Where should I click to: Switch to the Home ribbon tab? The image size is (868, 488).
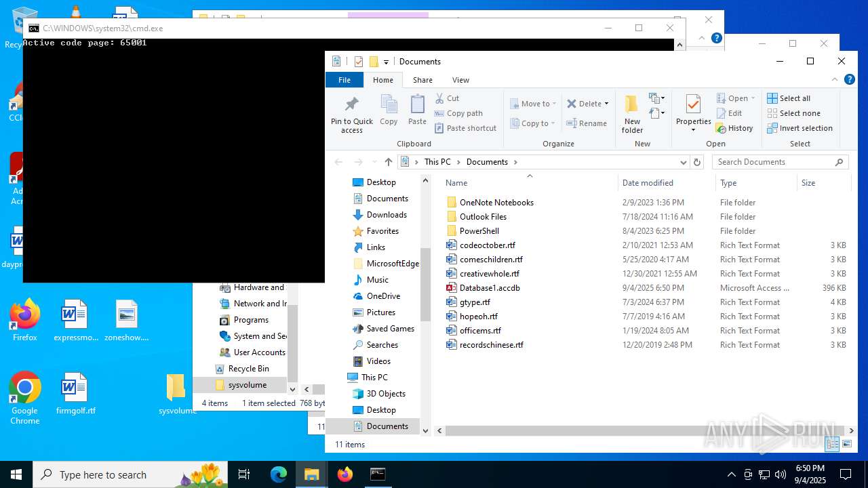(x=383, y=80)
